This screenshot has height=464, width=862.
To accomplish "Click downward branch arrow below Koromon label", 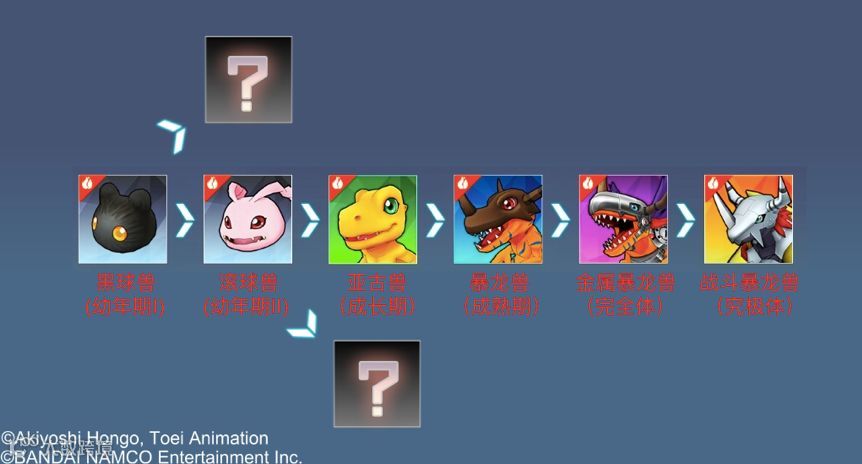I will pos(303,324).
